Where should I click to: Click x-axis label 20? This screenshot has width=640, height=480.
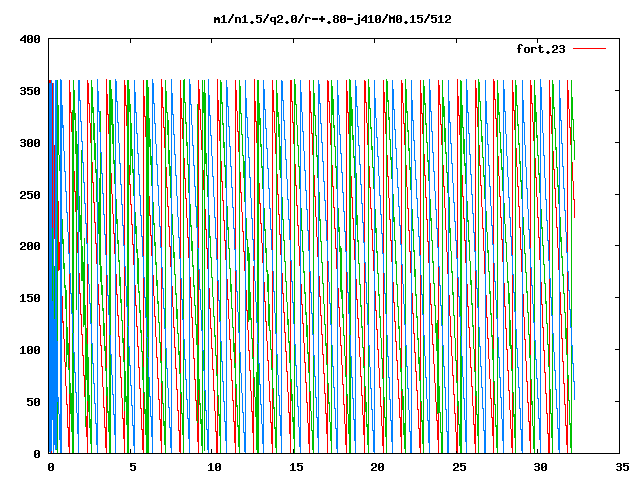point(378,467)
